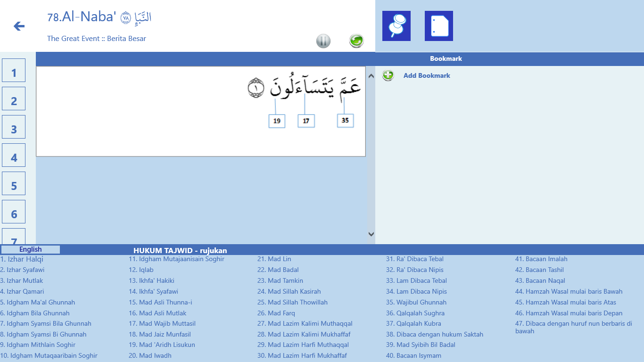Image resolution: width=644 pixels, height=362 pixels.
Task: Switch to page 1 in the sidebar
Action: pyautogui.click(x=13, y=70)
